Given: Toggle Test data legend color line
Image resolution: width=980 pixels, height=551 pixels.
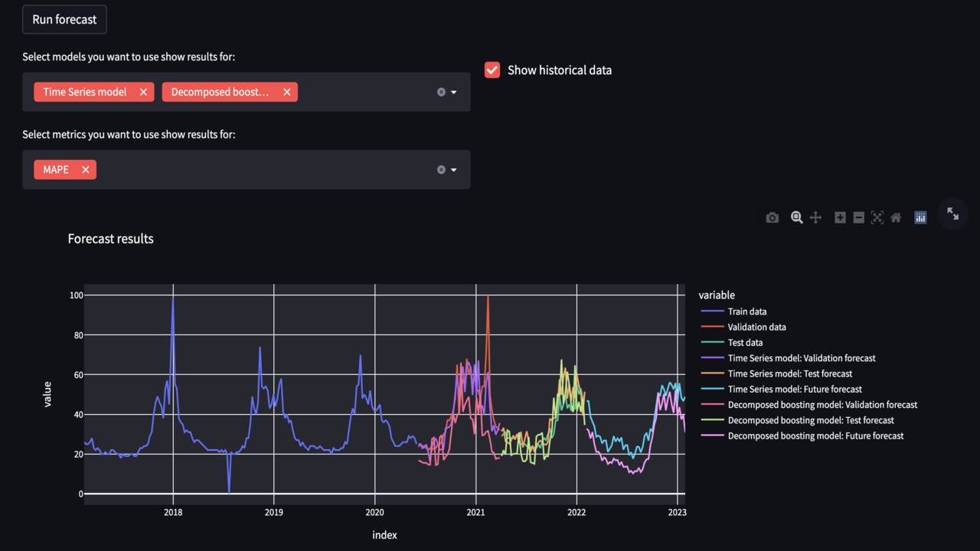Looking at the screenshot, I should [712, 343].
